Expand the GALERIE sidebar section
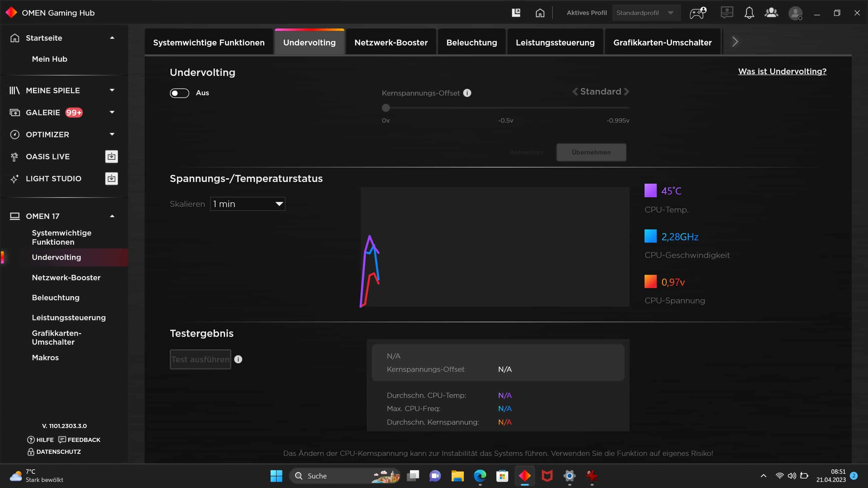The image size is (868, 488). (112, 112)
